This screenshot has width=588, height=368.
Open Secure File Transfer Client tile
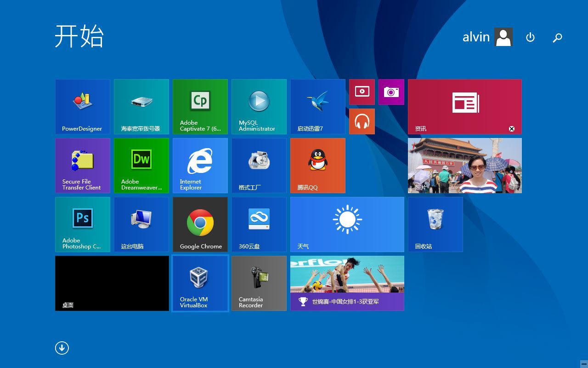(83, 166)
